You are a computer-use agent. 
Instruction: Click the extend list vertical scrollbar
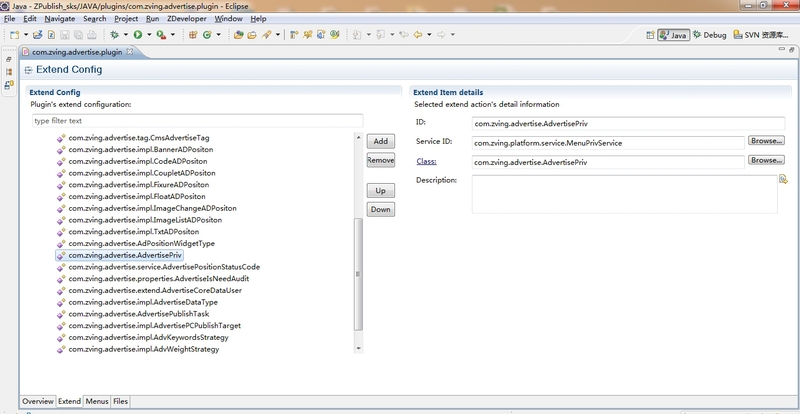coord(359,275)
